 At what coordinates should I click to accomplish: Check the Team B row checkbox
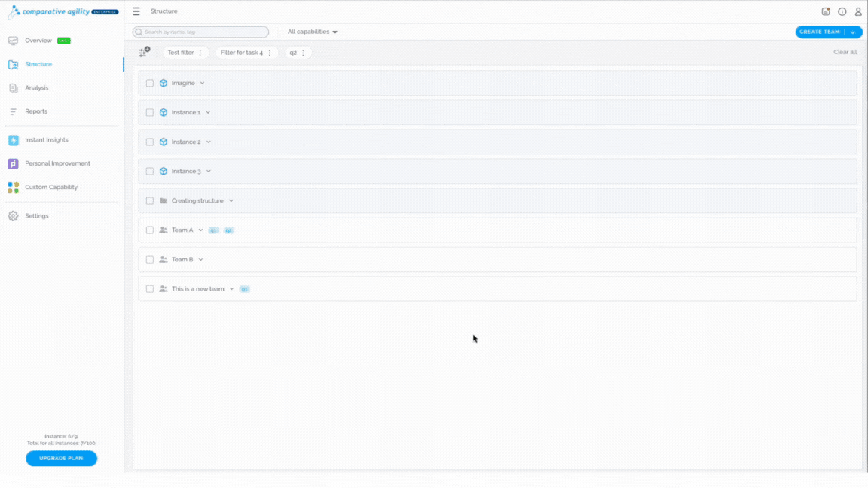pos(149,260)
